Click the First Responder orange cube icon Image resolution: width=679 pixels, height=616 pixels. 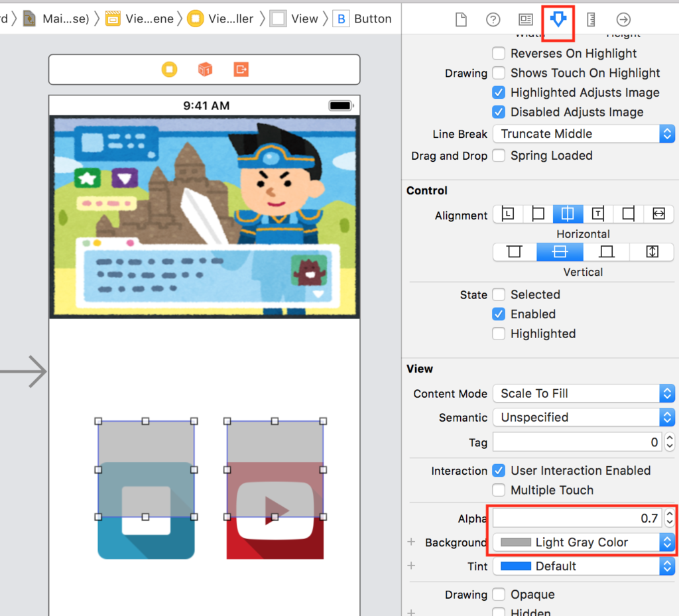[206, 69]
